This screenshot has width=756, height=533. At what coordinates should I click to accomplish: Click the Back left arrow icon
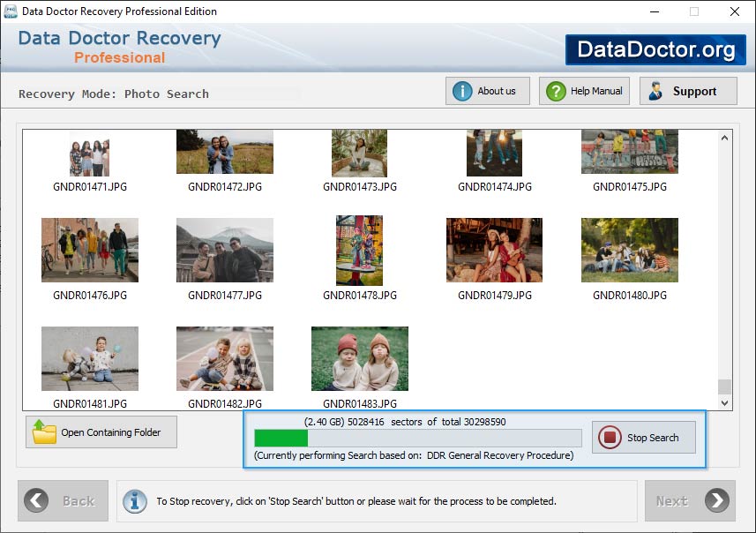click(37, 500)
